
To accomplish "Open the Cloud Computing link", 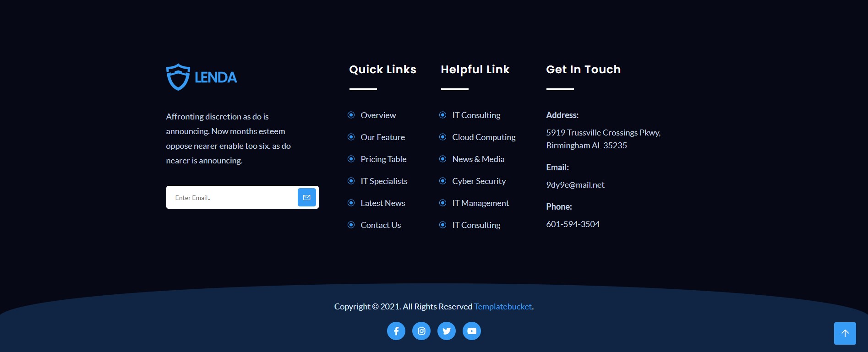I will 484,137.
